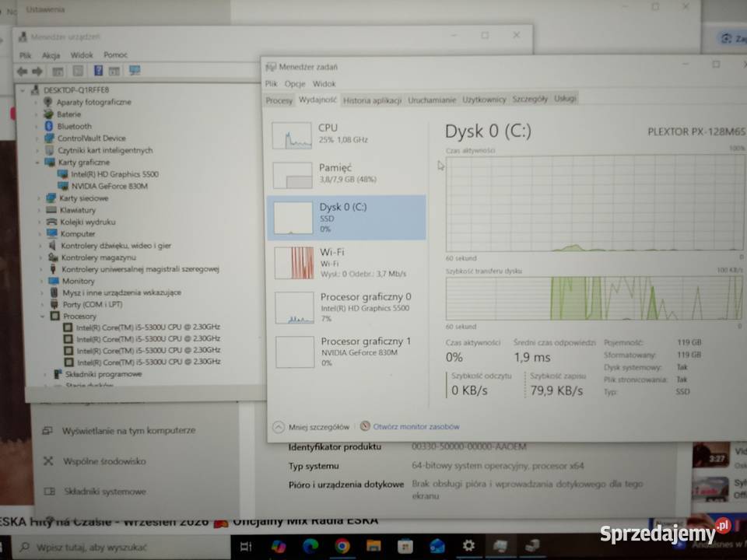Screen dimensions: 747x560
Task: Click the blue Help icon in Device Manager toolbar
Action: pos(98,71)
